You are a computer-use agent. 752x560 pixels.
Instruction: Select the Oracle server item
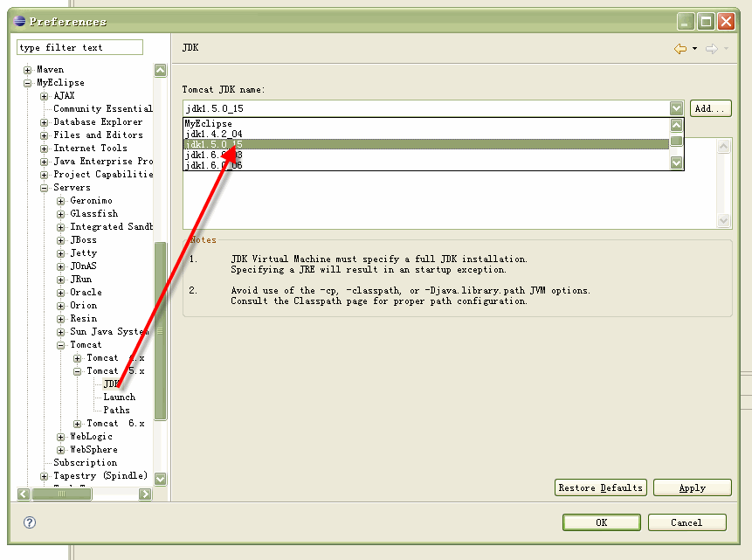coord(86,293)
